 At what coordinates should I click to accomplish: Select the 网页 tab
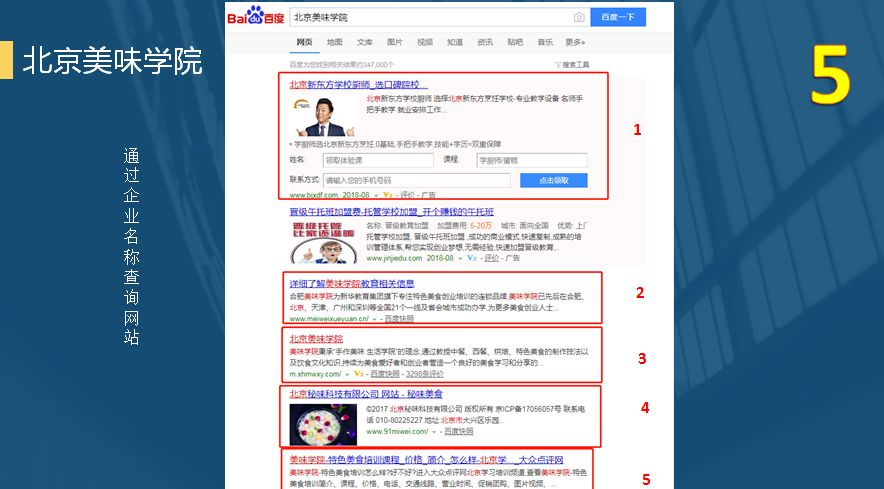[304, 42]
